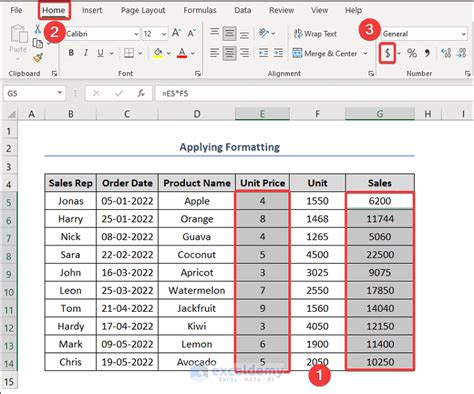Click the Cut scissors icon
Image resolution: width=474 pixels, height=394 pixels.
point(38,29)
